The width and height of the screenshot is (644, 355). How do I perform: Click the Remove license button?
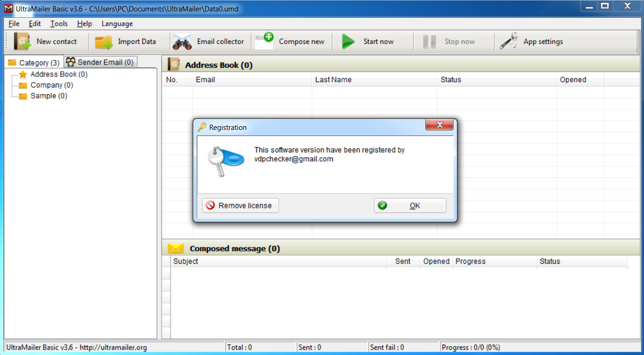[240, 205]
